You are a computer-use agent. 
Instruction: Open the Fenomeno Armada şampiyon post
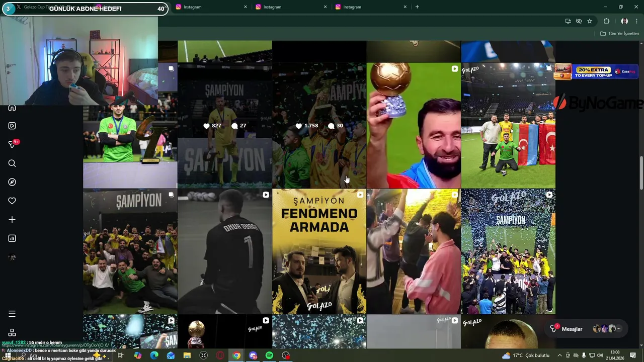coord(319,251)
